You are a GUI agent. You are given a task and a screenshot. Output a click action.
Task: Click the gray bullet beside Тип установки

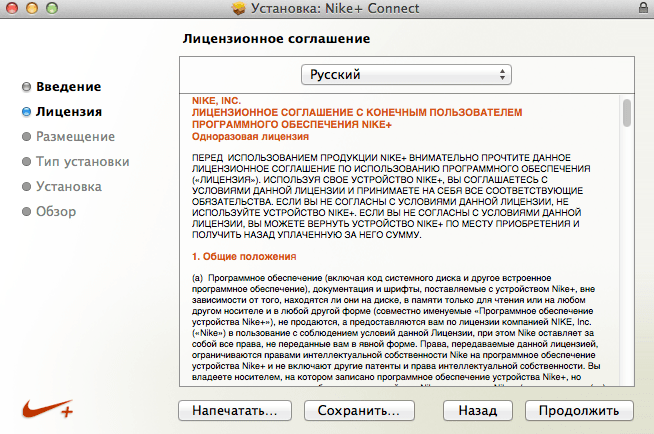click(x=26, y=162)
